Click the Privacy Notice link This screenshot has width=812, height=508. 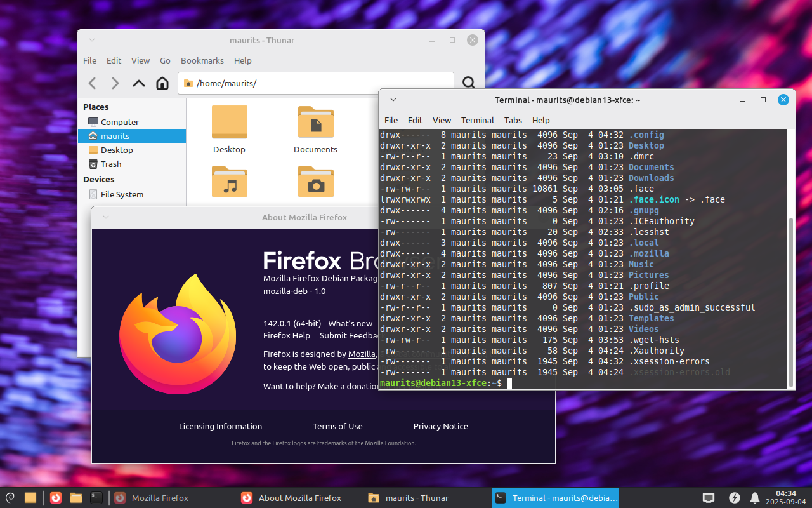pos(440,427)
